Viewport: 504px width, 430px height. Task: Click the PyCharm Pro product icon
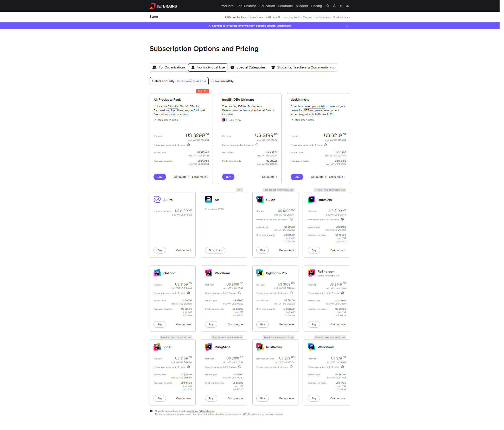click(260, 273)
